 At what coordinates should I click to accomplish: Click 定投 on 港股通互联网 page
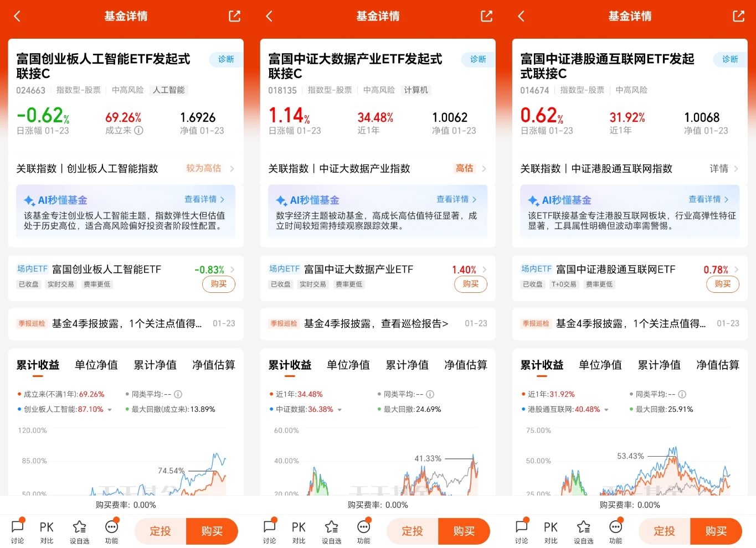click(665, 531)
